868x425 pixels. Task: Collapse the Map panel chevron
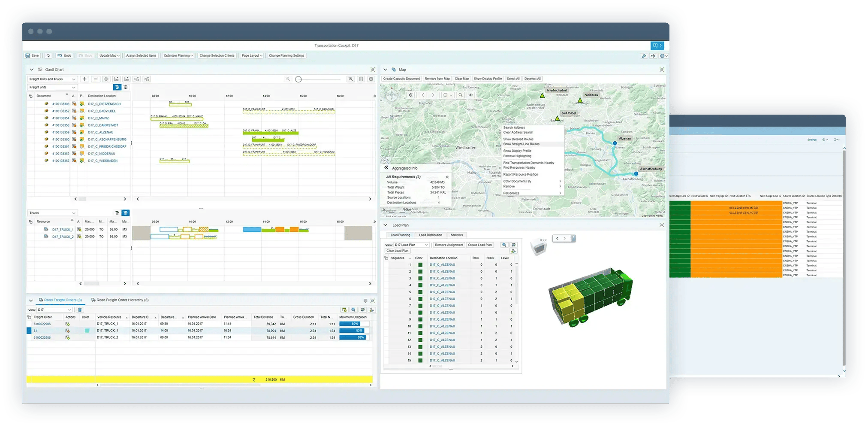click(385, 70)
